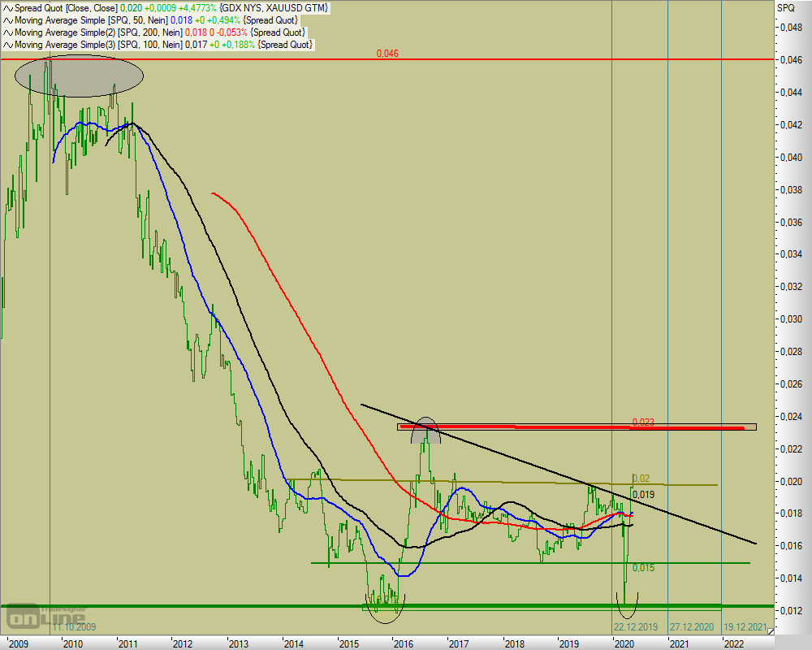The image size is (812, 650).
Task: Click the 19.12.2021 vertical date marker
Action: (x=745, y=627)
